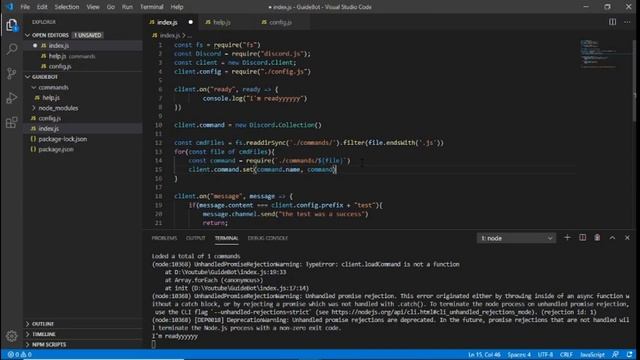Change file encoding UTF-8
Screen dimensions: 640x360
pyautogui.click(x=545, y=355)
